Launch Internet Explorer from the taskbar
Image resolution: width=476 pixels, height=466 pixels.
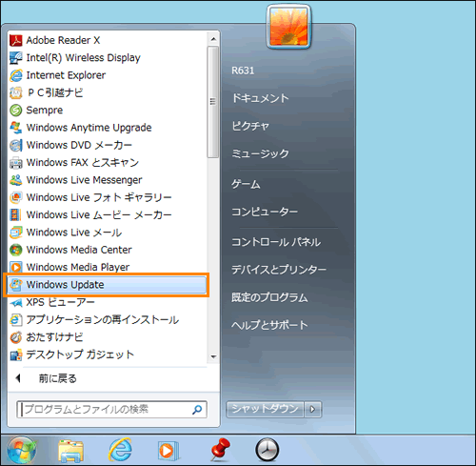(120, 450)
